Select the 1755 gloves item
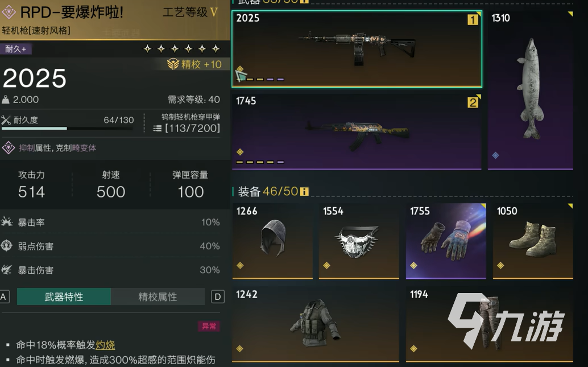This screenshot has width=588, height=367. point(446,241)
